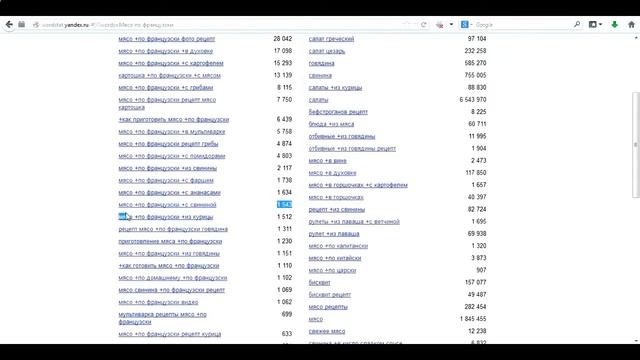Open 'мясо +по французски +с грибами' link
The image size is (640, 360).
click(x=166, y=88)
